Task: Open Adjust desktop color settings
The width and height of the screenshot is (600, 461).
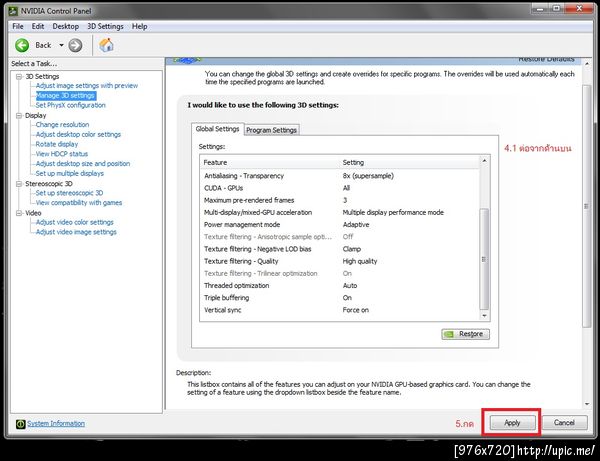Action: click(x=78, y=135)
